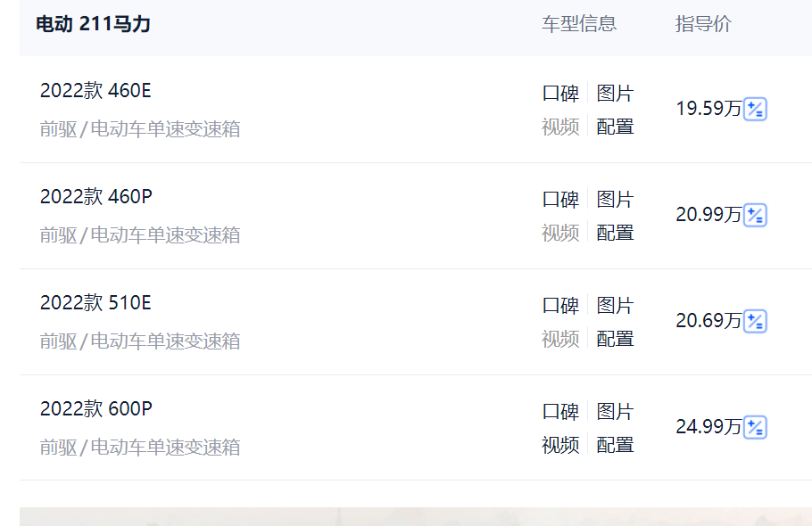
Task: Open price calculator icon for 600P
Action: [x=755, y=427]
